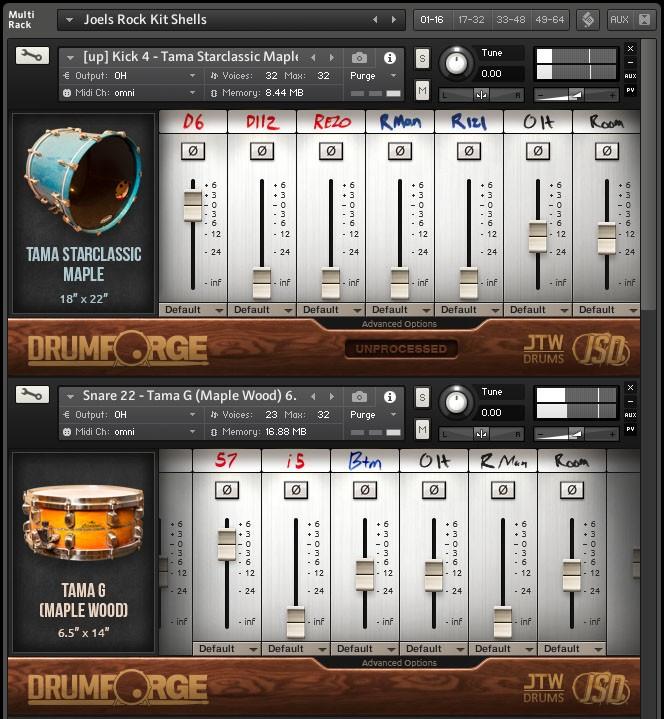Toggle AUX sends on Snare 22 instrument
The width and height of the screenshot is (664, 719).
pos(631,415)
